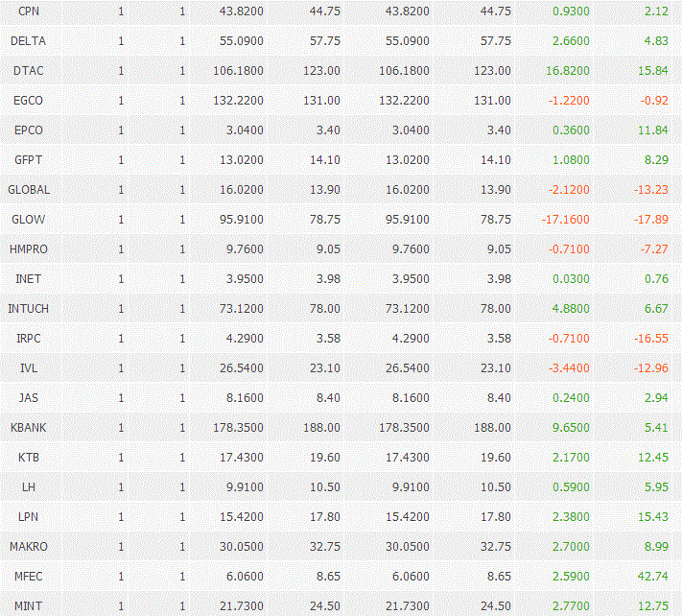Select the EGCO stock symbol
682x616 pixels.
28,101
